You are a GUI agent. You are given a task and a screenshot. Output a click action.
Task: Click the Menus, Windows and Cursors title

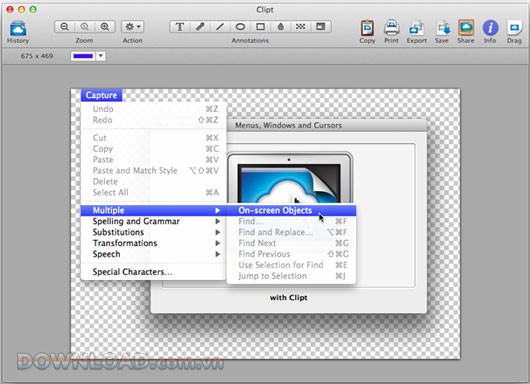[x=288, y=125]
